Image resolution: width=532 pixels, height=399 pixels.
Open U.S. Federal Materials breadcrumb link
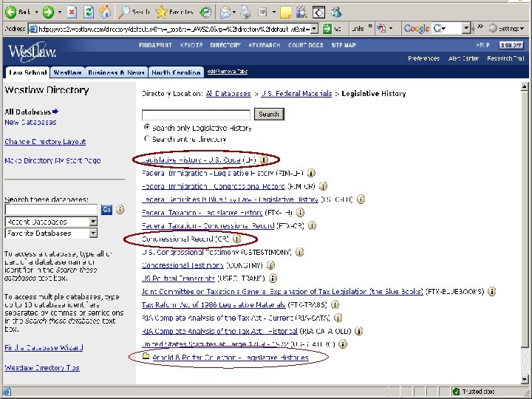pyautogui.click(x=296, y=94)
